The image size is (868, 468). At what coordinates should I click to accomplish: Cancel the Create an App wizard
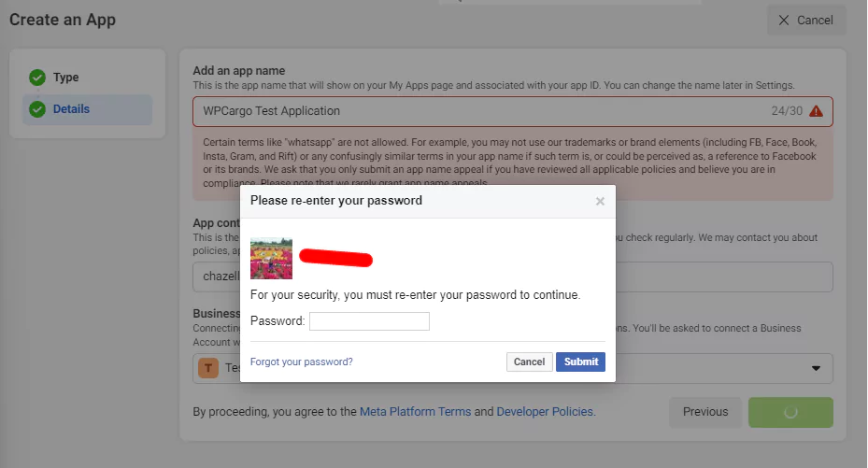click(x=805, y=21)
